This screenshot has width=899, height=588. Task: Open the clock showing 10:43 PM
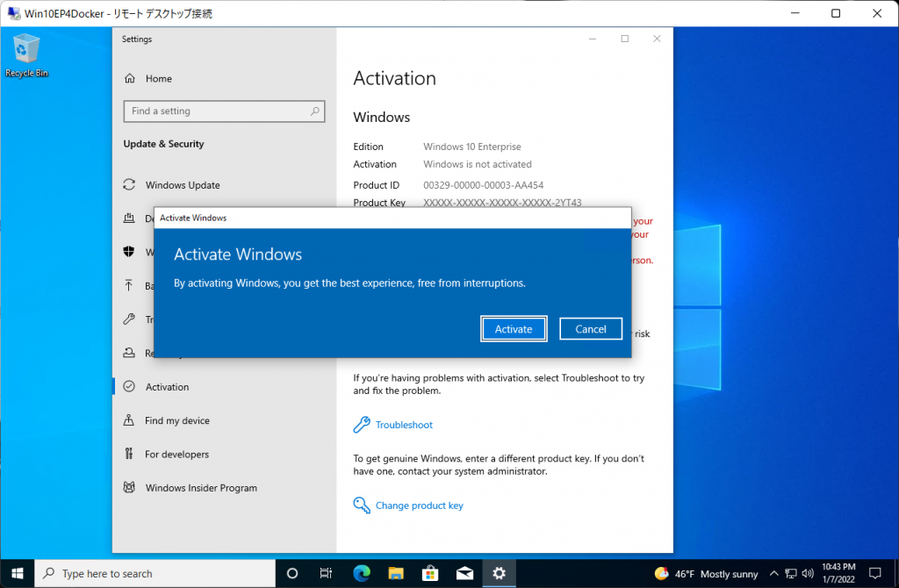838,573
